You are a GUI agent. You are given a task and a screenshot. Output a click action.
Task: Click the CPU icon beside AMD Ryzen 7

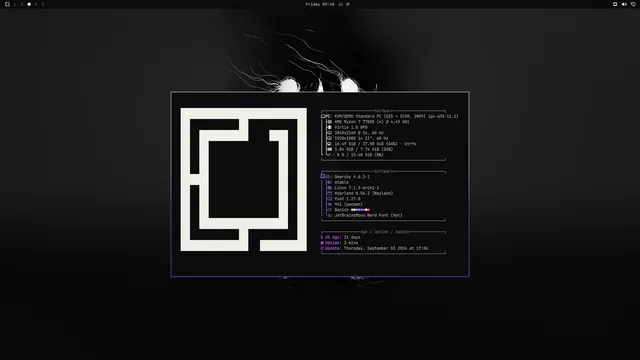pyautogui.click(x=329, y=122)
